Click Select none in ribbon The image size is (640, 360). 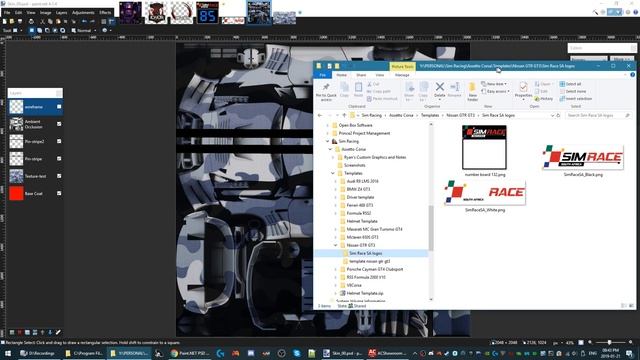coord(573,91)
